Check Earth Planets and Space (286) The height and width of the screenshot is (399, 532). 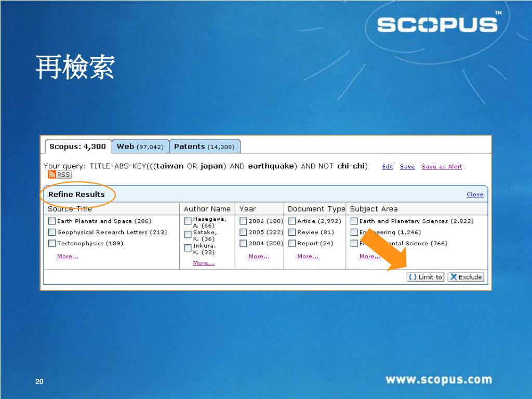(52, 221)
